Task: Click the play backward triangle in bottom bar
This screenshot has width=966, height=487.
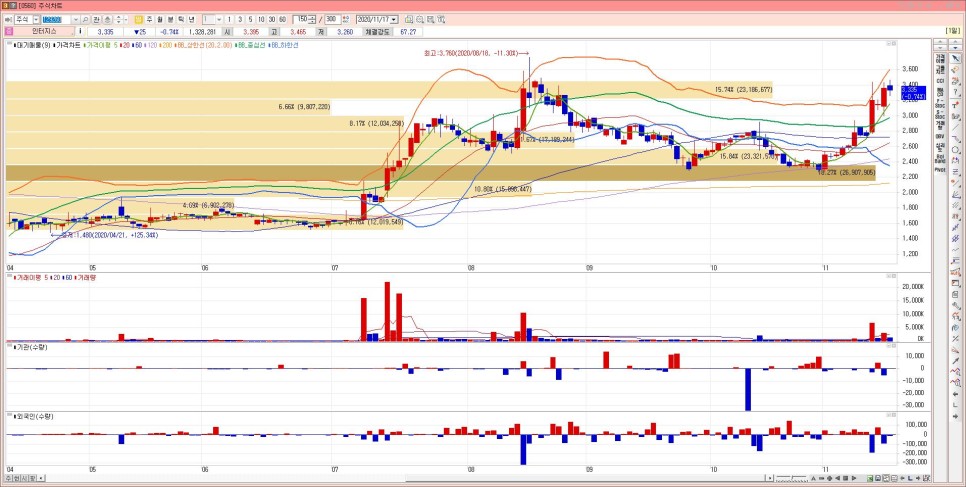Action: (837, 478)
